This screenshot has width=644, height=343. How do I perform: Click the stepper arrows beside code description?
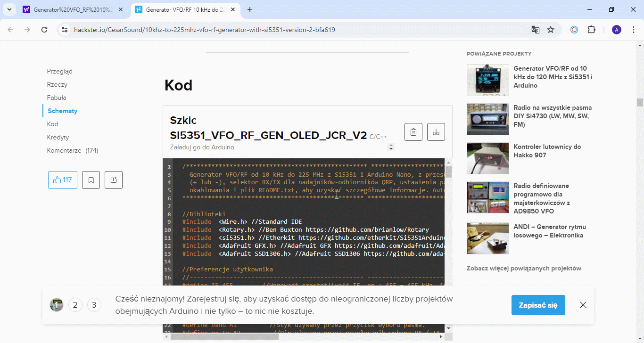point(391,147)
